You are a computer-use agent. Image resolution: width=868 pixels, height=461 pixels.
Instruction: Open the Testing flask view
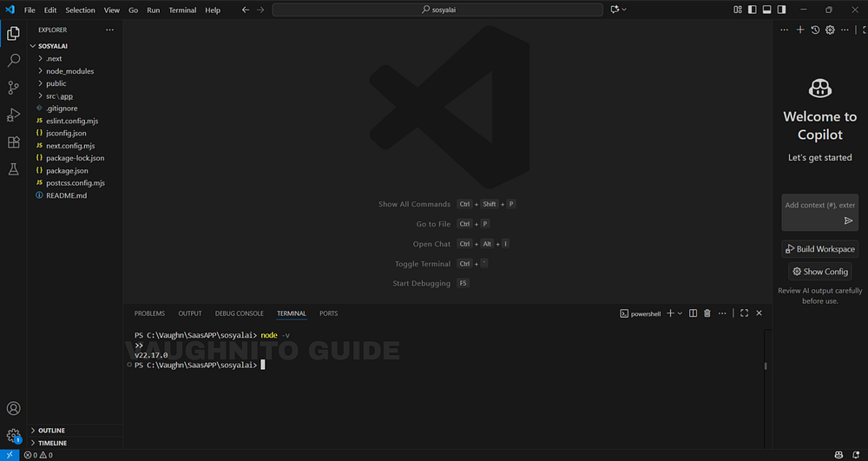[x=13, y=169]
